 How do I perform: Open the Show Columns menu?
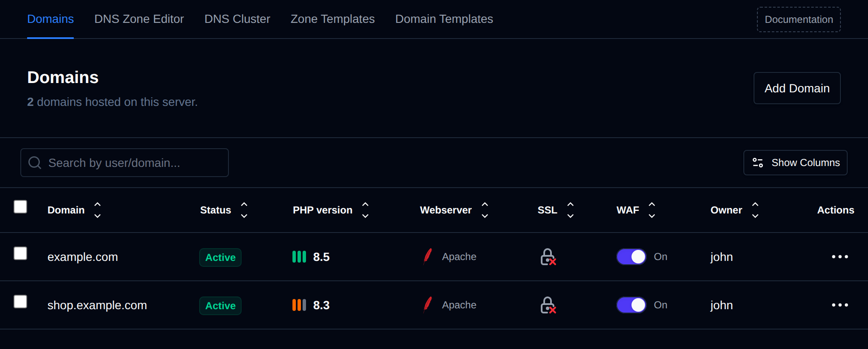[796, 163]
